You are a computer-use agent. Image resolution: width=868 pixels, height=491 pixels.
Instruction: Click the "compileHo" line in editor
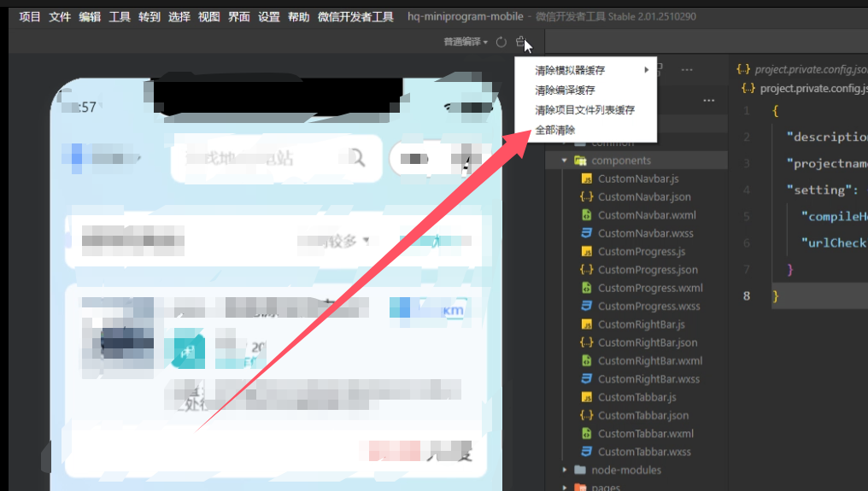point(834,216)
